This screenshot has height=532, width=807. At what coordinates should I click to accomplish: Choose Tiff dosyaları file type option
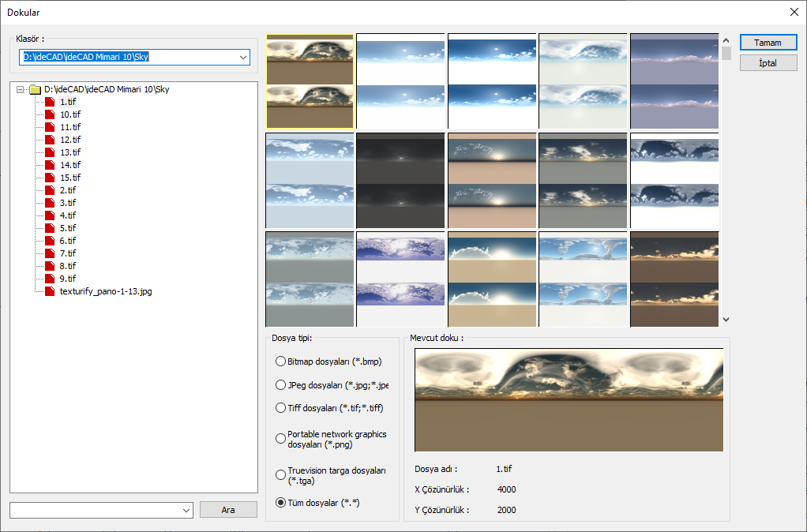[x=280, y=408]
